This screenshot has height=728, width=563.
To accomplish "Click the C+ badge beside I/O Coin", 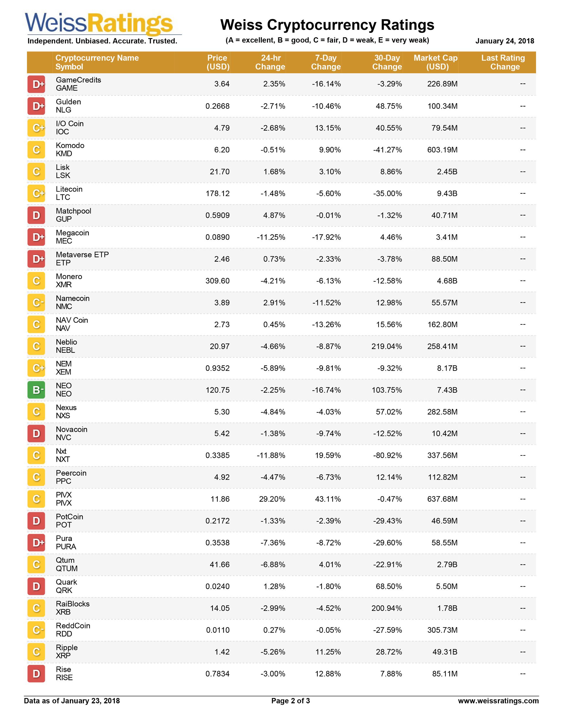I will pyautogui.click(x=36, y=128).
